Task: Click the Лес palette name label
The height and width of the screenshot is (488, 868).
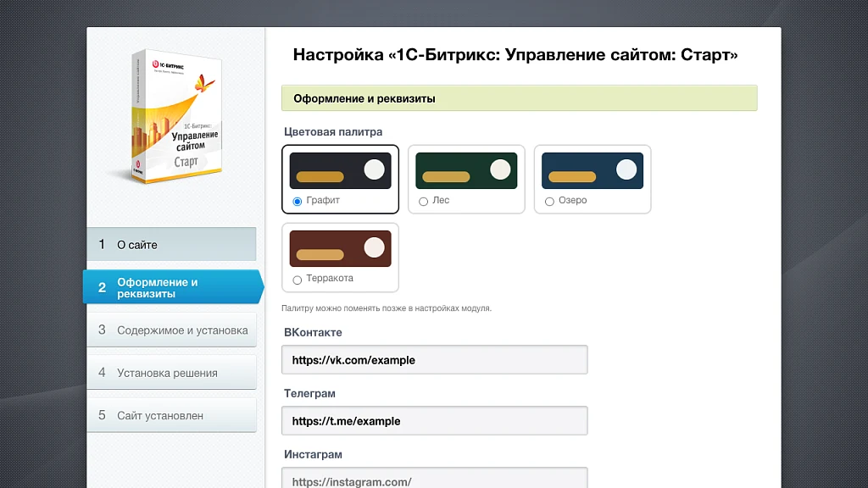Action: 441,200
